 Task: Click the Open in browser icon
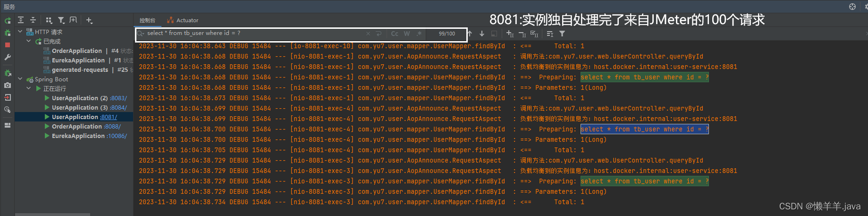click(x=8, y=110)
